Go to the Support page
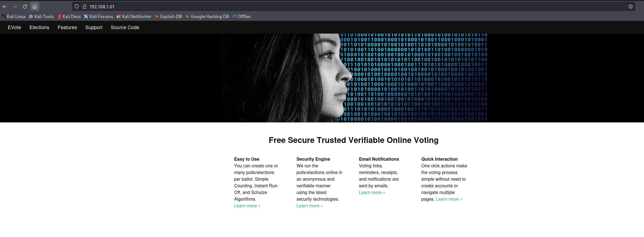Viewport: 644px width, 237px height. click(x=94, y=27)
